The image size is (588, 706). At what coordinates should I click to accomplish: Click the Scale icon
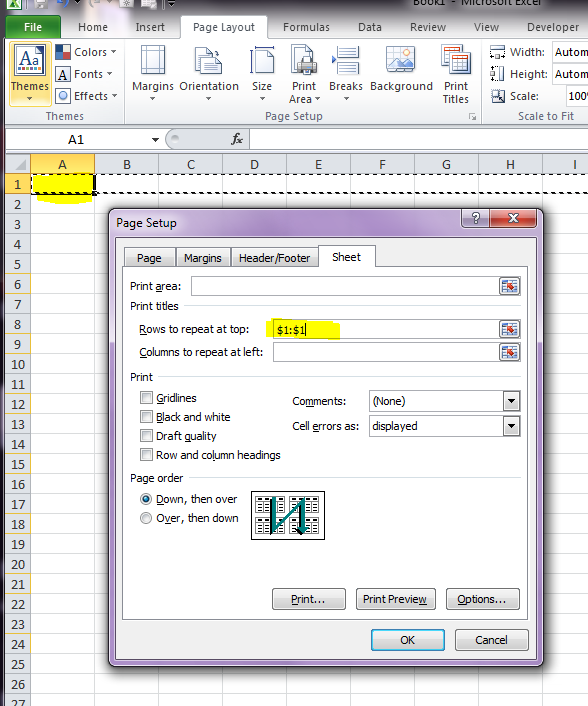498,96
